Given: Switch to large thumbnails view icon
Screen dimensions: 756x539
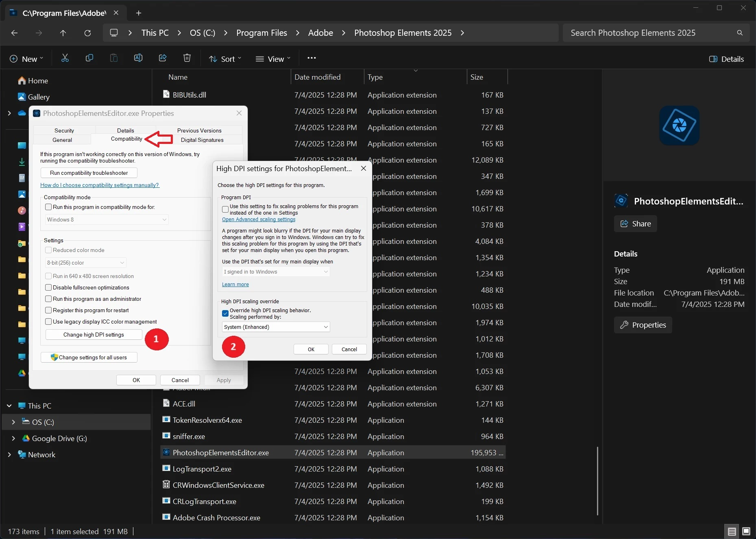Looking at the screenshot, I should [746, 531].
